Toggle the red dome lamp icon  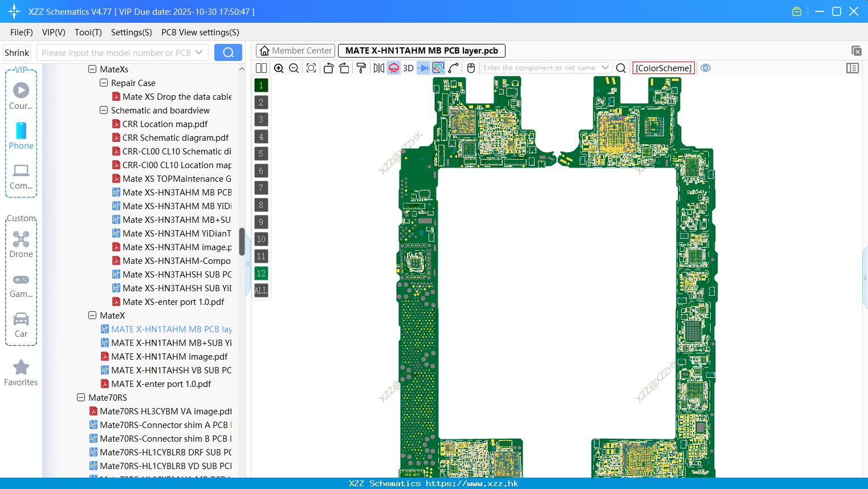[394, 68]
